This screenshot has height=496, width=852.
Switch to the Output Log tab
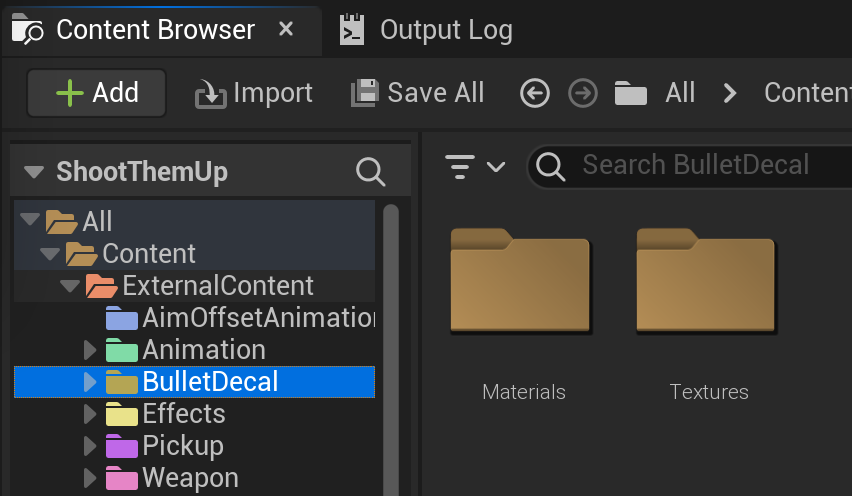pos(426,29)
